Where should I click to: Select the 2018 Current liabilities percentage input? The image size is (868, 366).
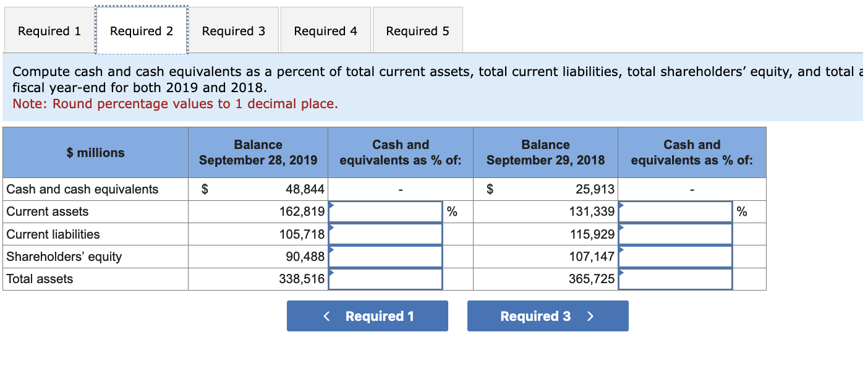[675, 234]
